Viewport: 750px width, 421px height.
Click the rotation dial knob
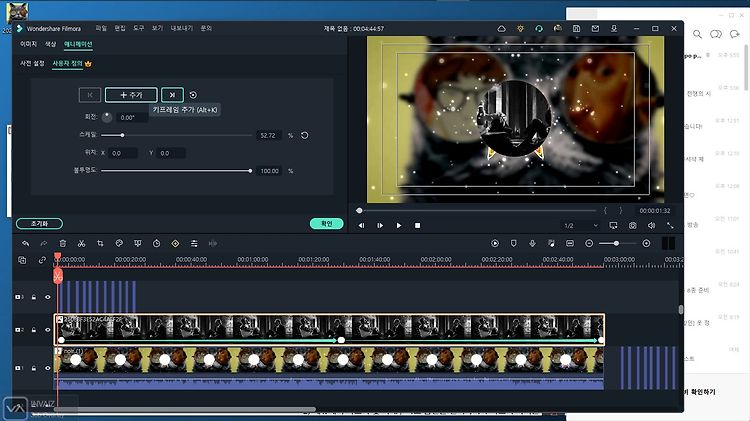(107, 117)
